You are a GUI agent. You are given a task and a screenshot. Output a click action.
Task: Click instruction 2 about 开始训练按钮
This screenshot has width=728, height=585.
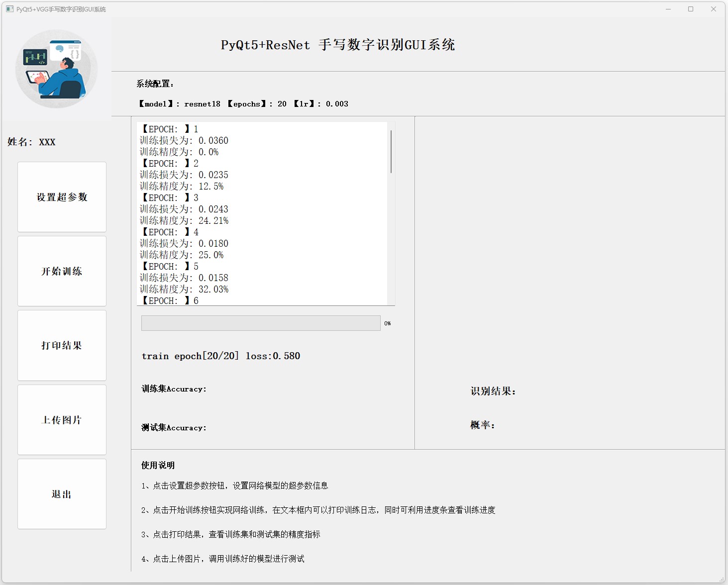318,510
